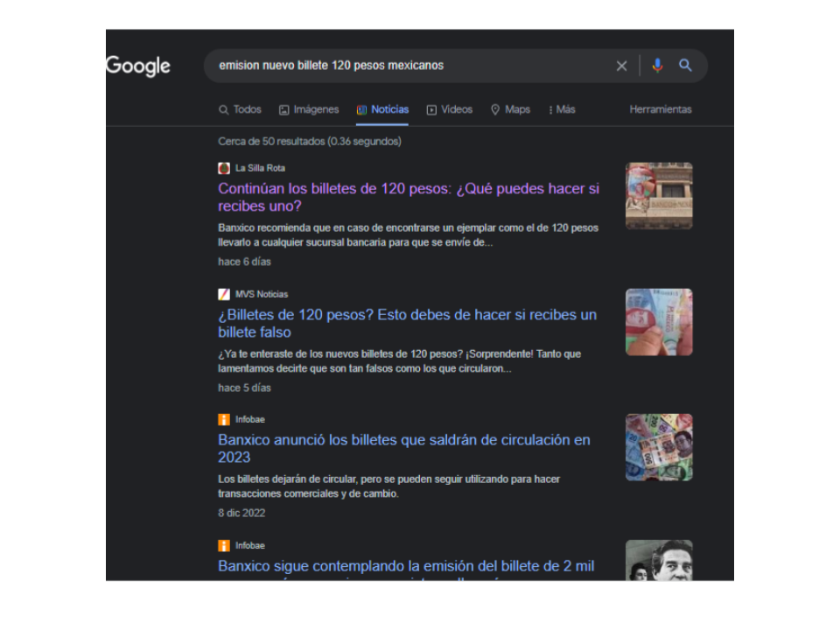Click thumbnail of La Silla Rota article
The width and height of the screenshot is (840, 630).
tap(658, 196)
